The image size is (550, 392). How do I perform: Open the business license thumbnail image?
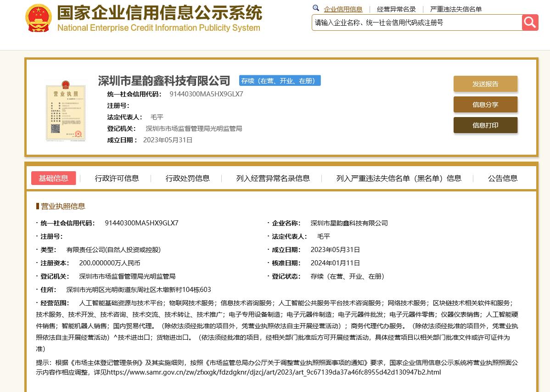pos(66,111)
